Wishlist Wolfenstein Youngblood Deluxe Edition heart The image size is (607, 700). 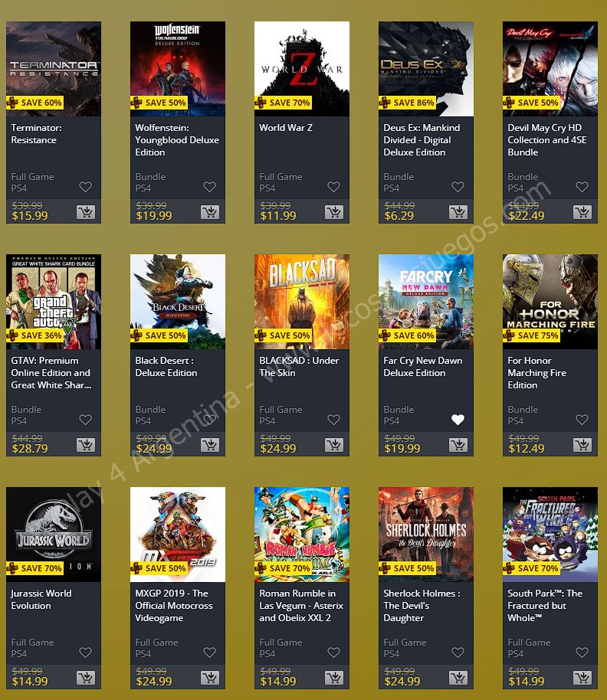pos(209,187)
